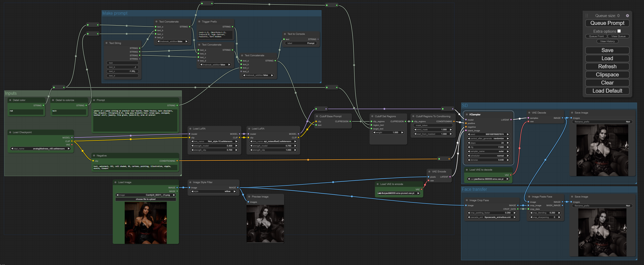Click the Load Checkpoint node's collapse dot
The image size is (644, 265).
click(x=10, y=132)
